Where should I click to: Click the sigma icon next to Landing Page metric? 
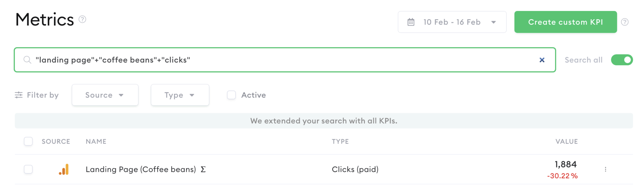pos(203,169)
